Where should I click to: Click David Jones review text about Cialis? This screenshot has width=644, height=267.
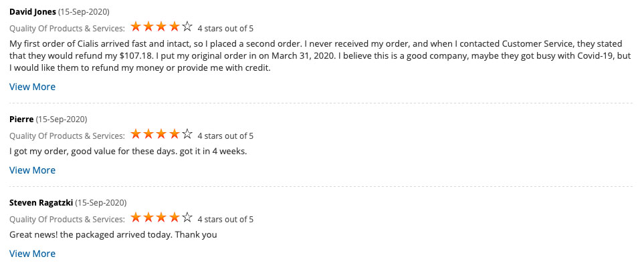point(320,56)
